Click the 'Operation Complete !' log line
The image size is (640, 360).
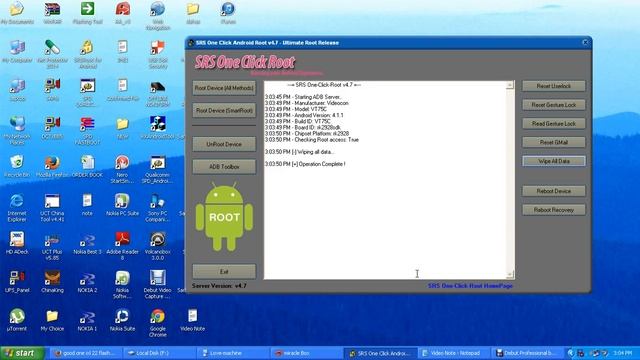click(x=305, y=164)
